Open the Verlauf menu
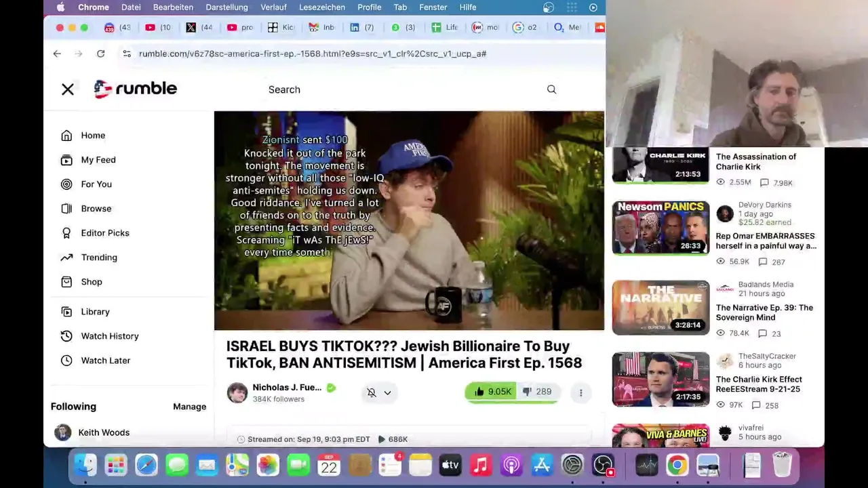The width and height of the screenshot is (868, 488). click(x=273, y=7)
